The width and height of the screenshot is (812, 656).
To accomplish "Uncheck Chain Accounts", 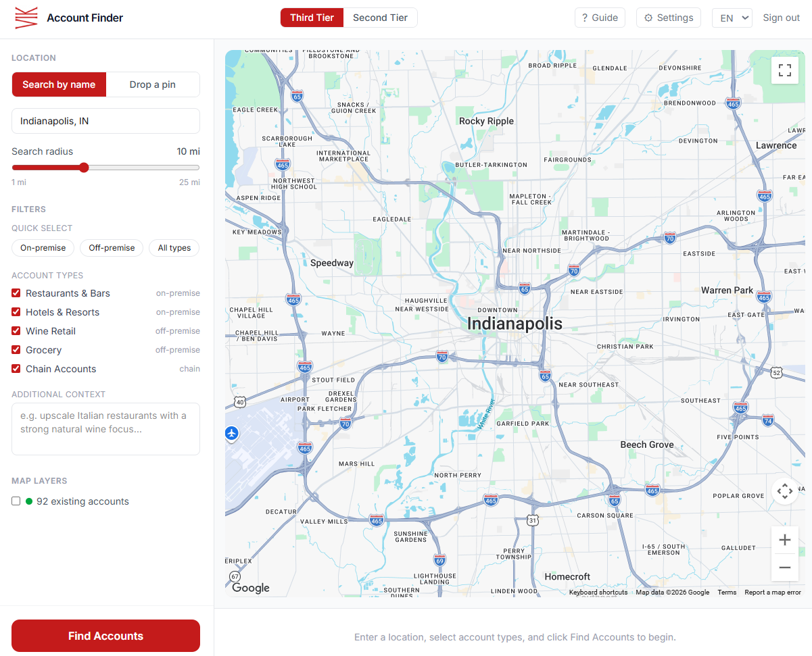I will pyautogui.click(x=16, y=369).
